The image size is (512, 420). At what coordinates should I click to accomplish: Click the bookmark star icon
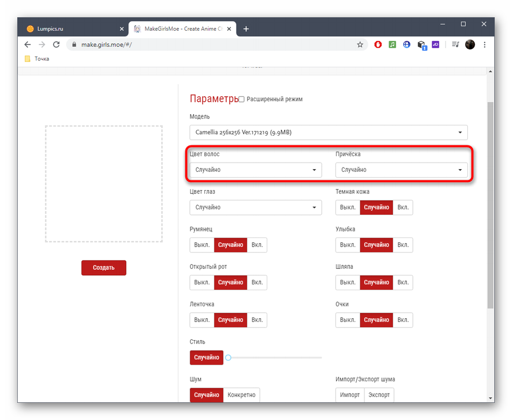[x=360, y=45]
